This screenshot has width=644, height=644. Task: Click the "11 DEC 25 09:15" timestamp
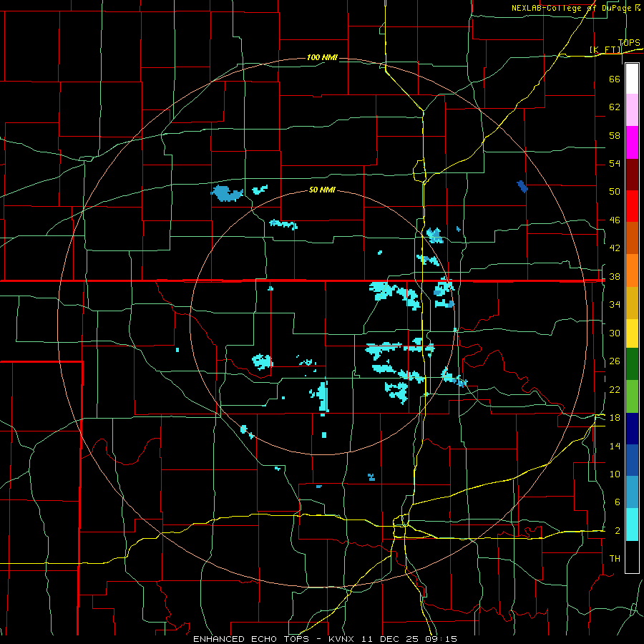pos(409,639)
